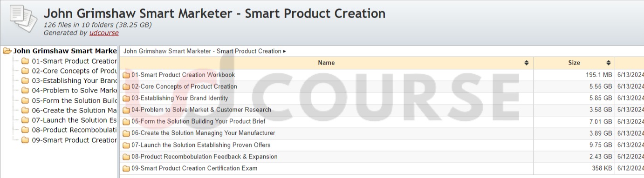Open 08-Product Recombobulation Feedback & Expansion folder

click(204, 157)
